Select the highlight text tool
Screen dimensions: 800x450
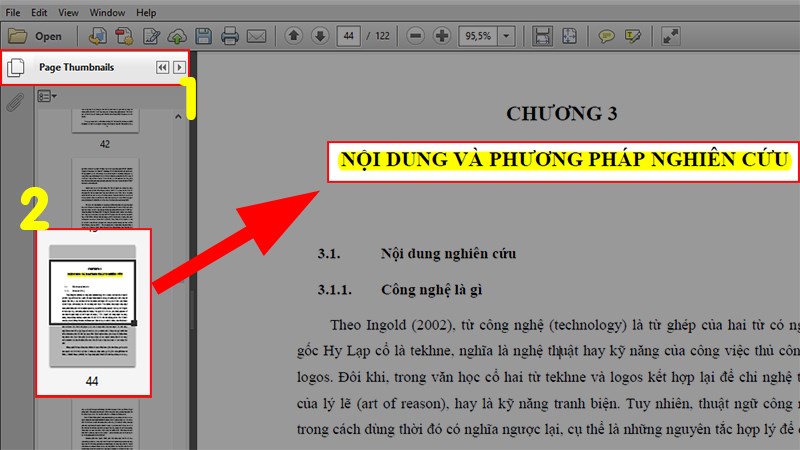[633, 36]
